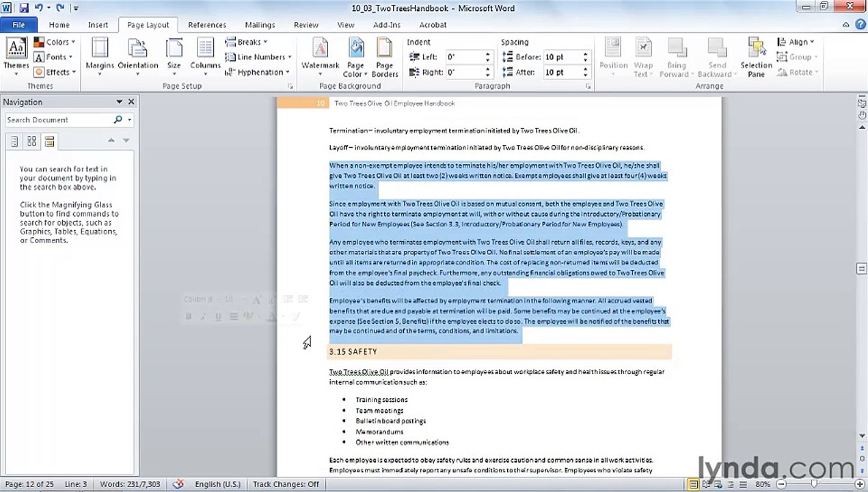Image resolution: width=868 pixels, height=492 pixels.
Task: Click the Words: 231/7,303 count
Action: (x=130, y=484)
